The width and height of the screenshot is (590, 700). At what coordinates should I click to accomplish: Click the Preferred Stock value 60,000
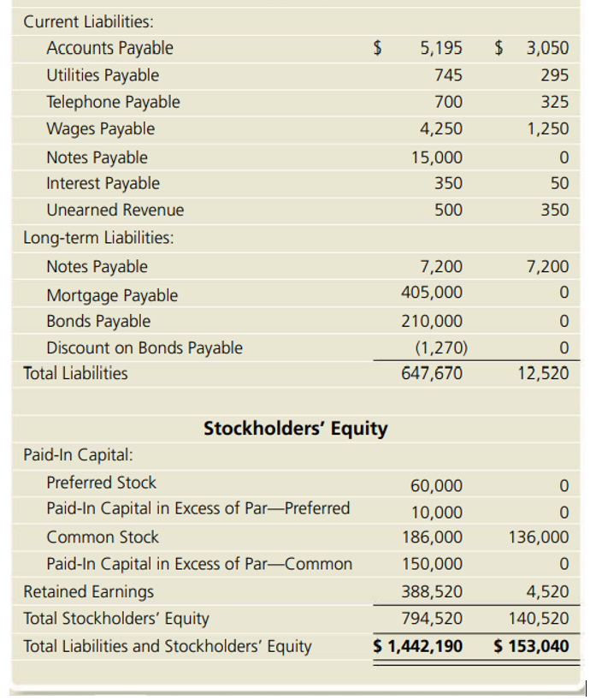pos(436,486)
